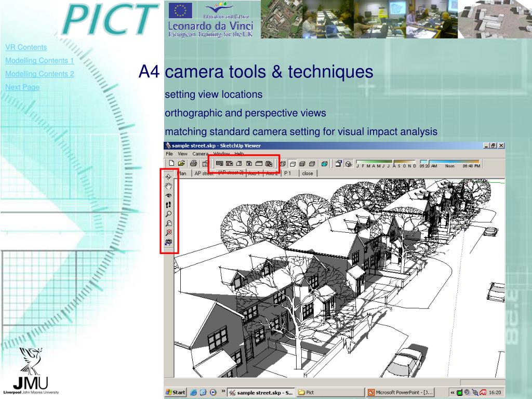The height and width of the screenshot is (399, 532).
Task: Click the aerial site photo thumbnail in banner
Action: click(x=281, y=19)
